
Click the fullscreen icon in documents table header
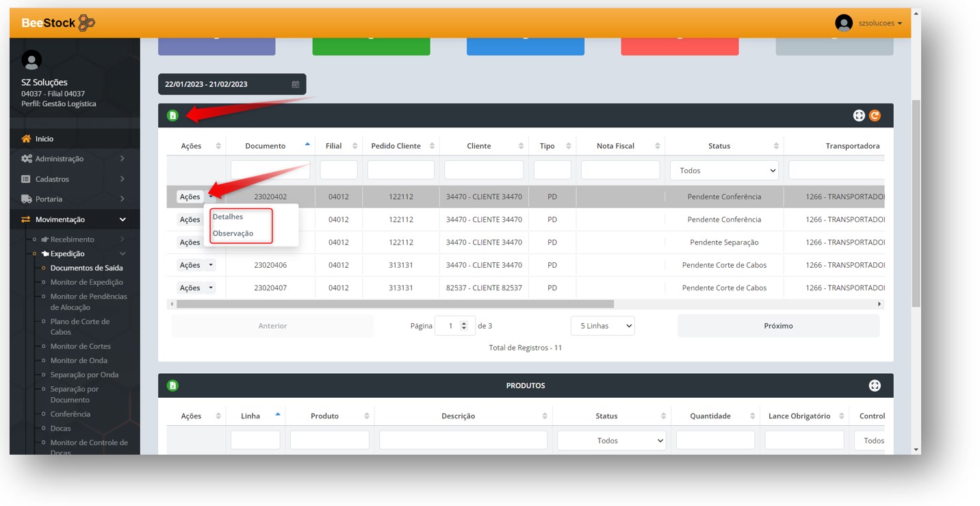(x=859, y=116)
